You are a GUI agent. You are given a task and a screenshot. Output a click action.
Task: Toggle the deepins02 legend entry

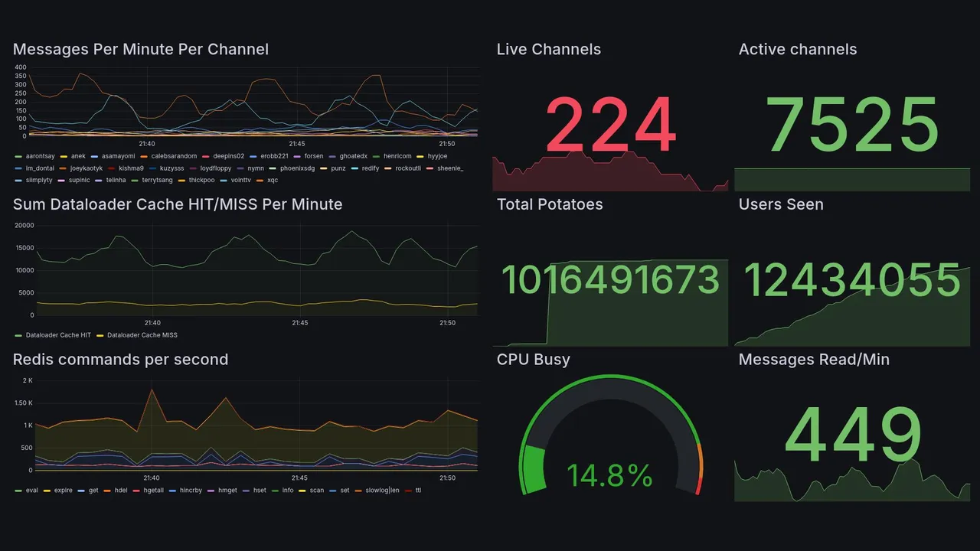pos(229,156)
